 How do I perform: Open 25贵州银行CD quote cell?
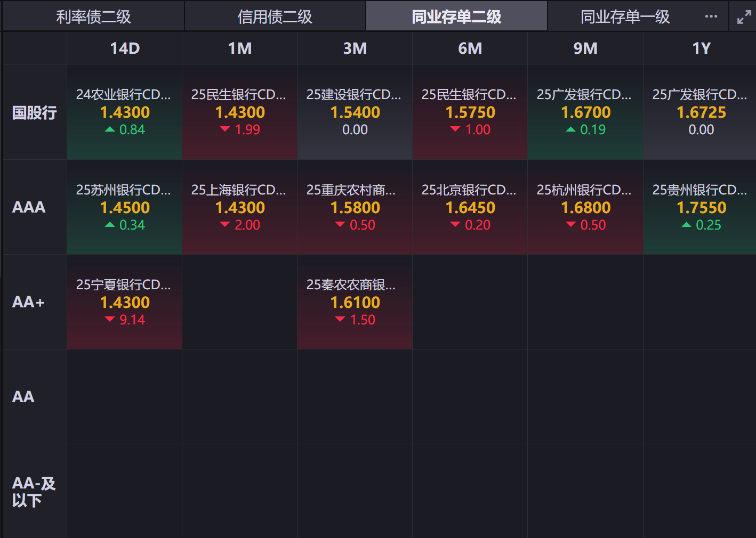pyautogui.click(x=699, y=207)
